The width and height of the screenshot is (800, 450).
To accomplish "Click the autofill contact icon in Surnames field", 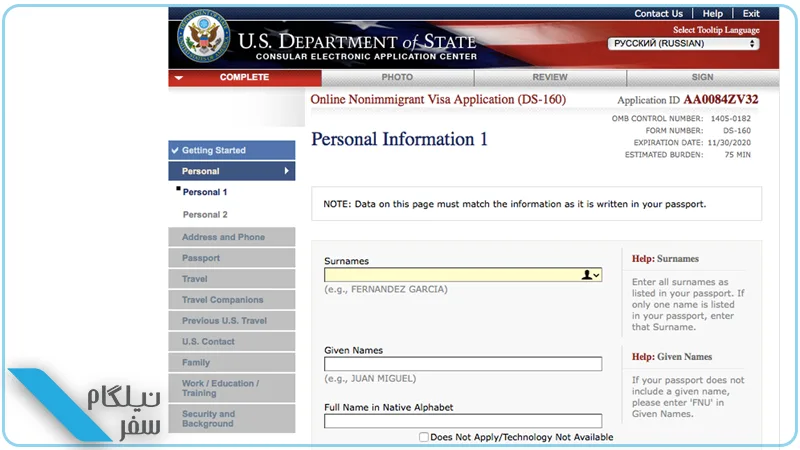I will tap(590, 275).
